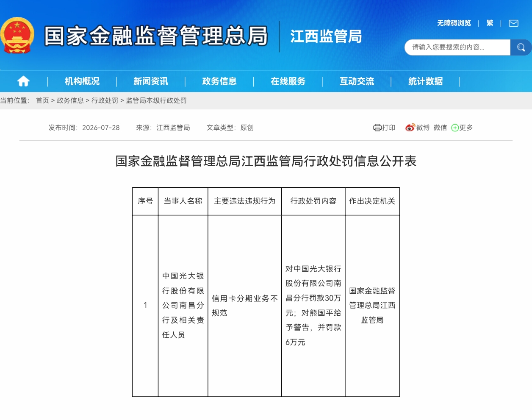Viewport: 532px width, 420px height.
Task: Click the 来源: 江西监管局 text
Action: [x=163, y=128]
